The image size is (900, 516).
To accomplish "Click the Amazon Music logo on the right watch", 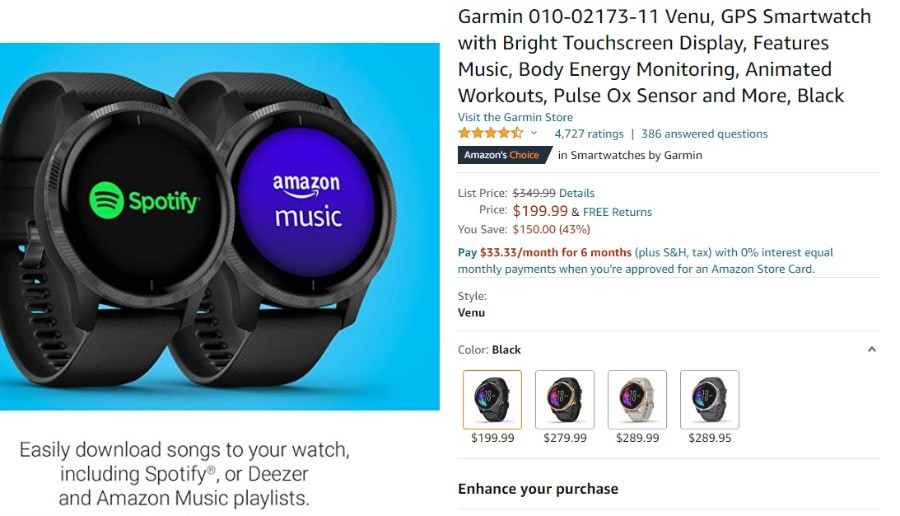I will pyautogui.click(x=307, y=200).
